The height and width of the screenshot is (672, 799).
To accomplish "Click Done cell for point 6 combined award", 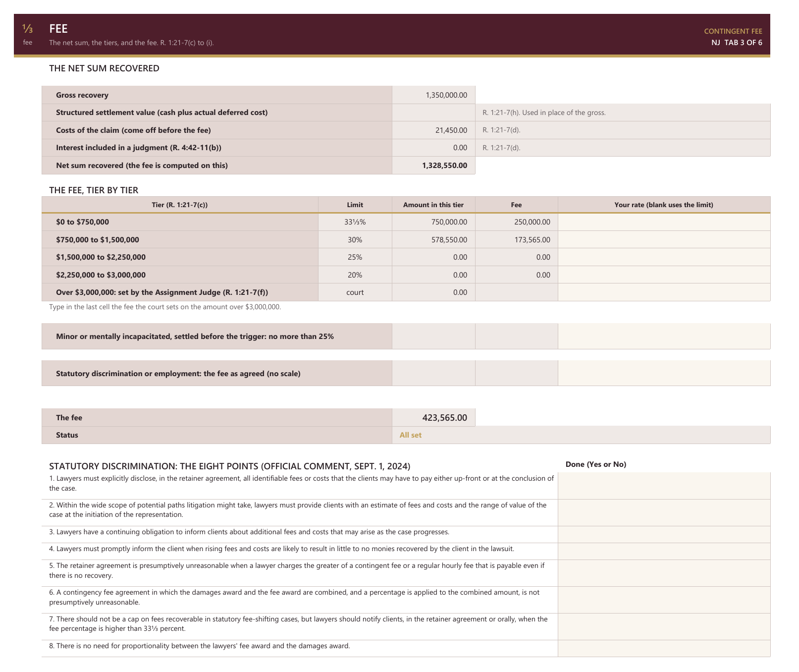I will point(664,600).
